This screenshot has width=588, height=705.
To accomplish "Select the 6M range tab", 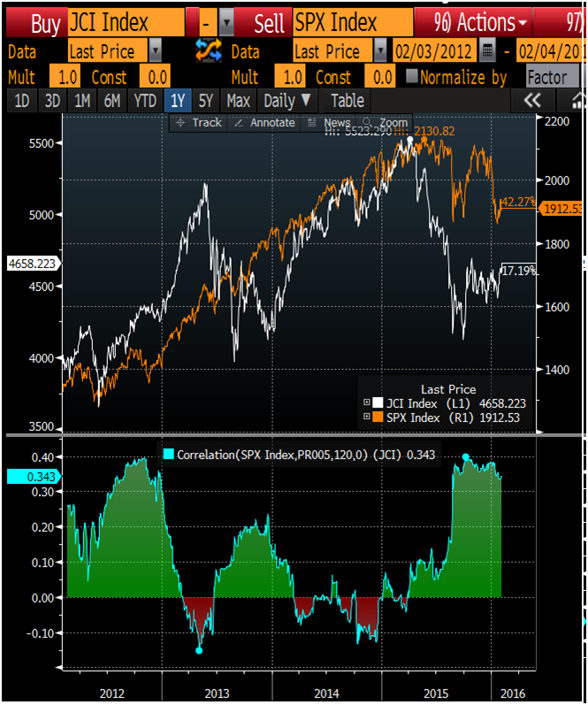I will click(x=112, y=100).
